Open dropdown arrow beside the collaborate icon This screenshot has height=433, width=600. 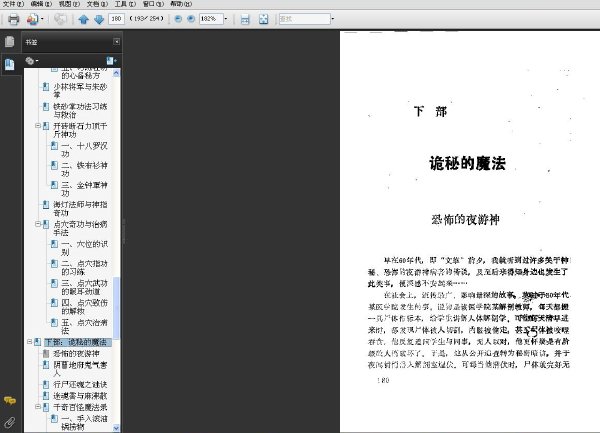pyautogui.click(x=42, y=19)
